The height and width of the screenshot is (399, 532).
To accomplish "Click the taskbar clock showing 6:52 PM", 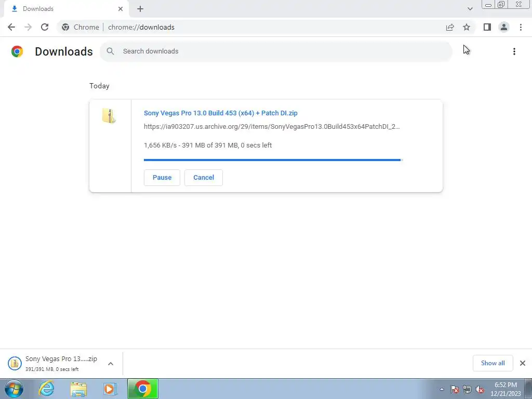I will coord(506,389).
